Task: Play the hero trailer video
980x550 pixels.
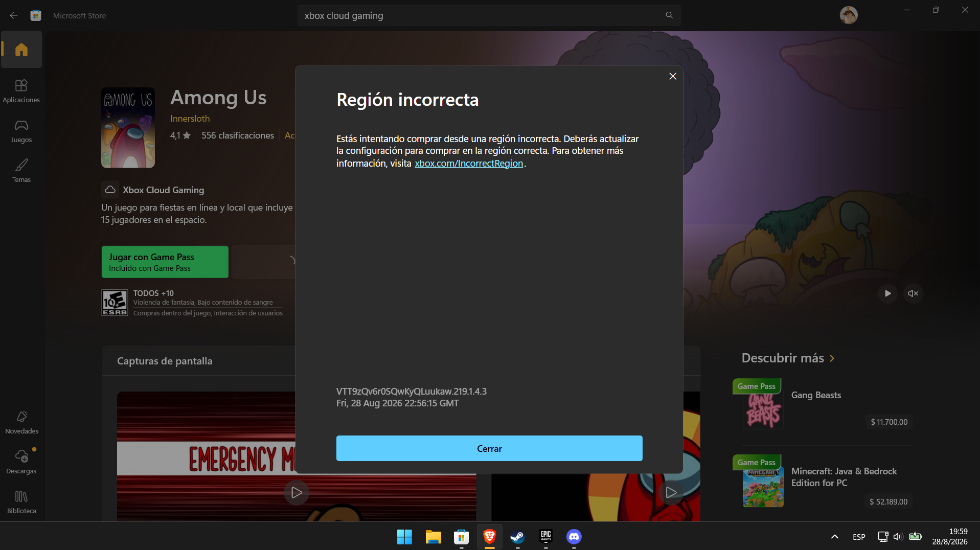Action: point(888,293)
